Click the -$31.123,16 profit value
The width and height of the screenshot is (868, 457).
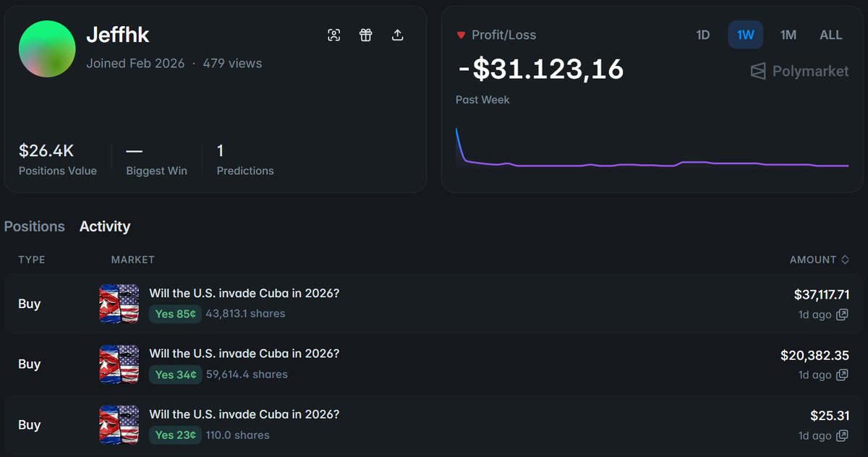tap(540, 69)
